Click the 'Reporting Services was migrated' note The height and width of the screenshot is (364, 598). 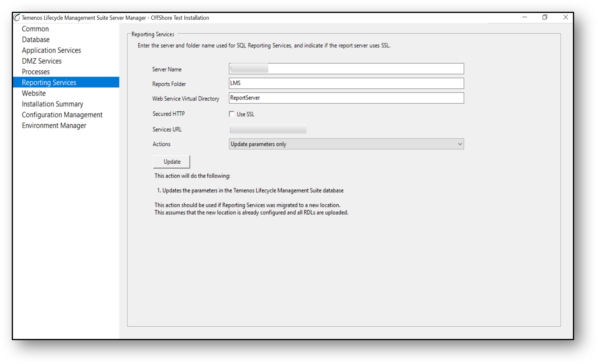(247, 205)
